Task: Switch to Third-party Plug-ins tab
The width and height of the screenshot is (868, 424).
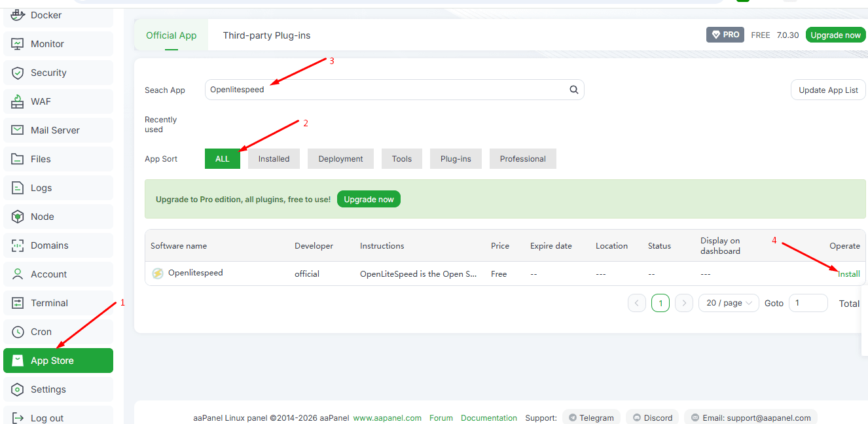Action: tap(266, 35)
